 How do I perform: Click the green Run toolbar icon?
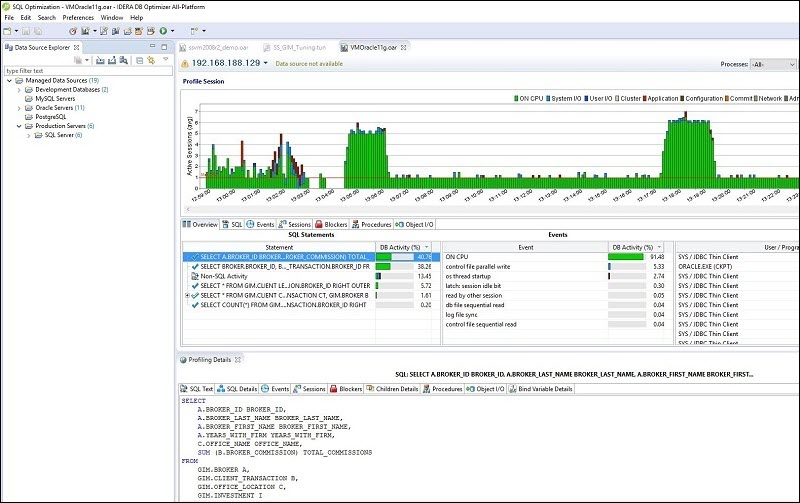(163, 31)
